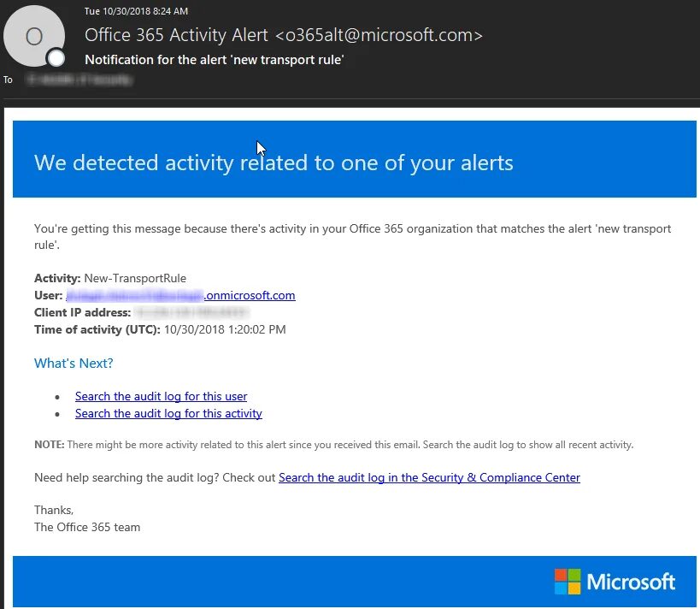The height and width of the screenshot is (609, 700).
Task: Open 'Search the audit log for this user'
Action: [161, 396]
